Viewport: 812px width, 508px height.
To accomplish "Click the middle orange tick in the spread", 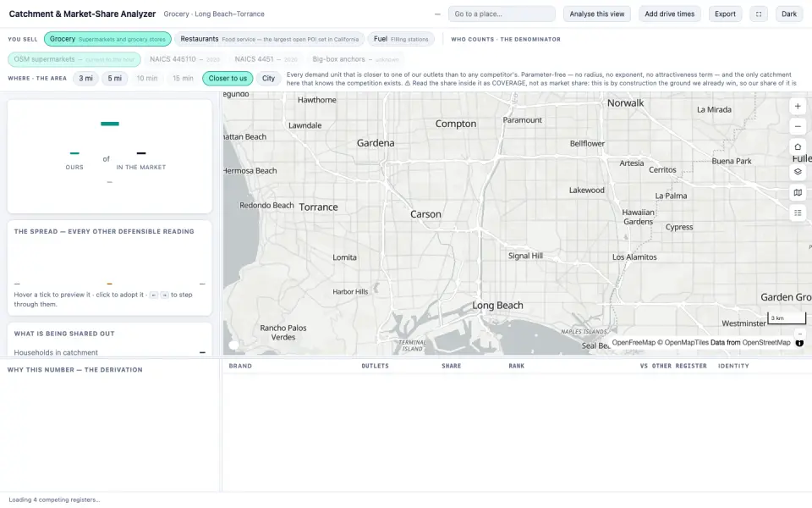I will point(109,284).
